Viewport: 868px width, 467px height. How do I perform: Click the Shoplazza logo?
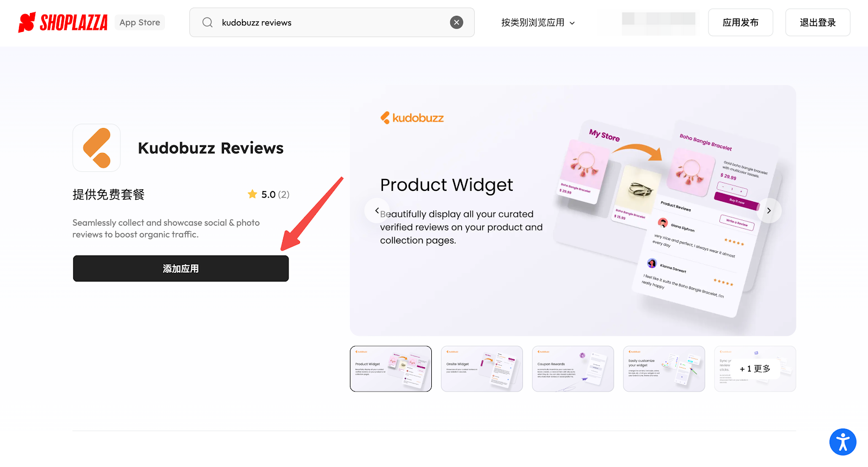coord(63,22)
